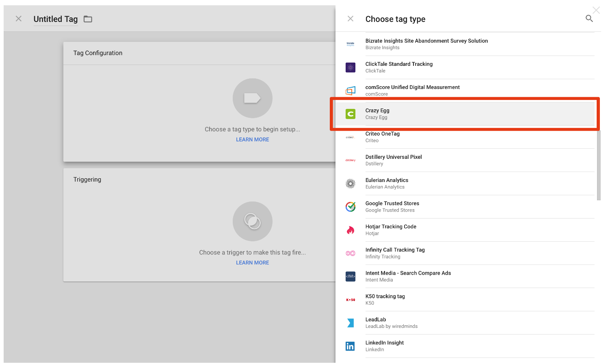608x364 pixels.
Task: Choose the Criteo OneTag tag type
Action: pos(465,137)
